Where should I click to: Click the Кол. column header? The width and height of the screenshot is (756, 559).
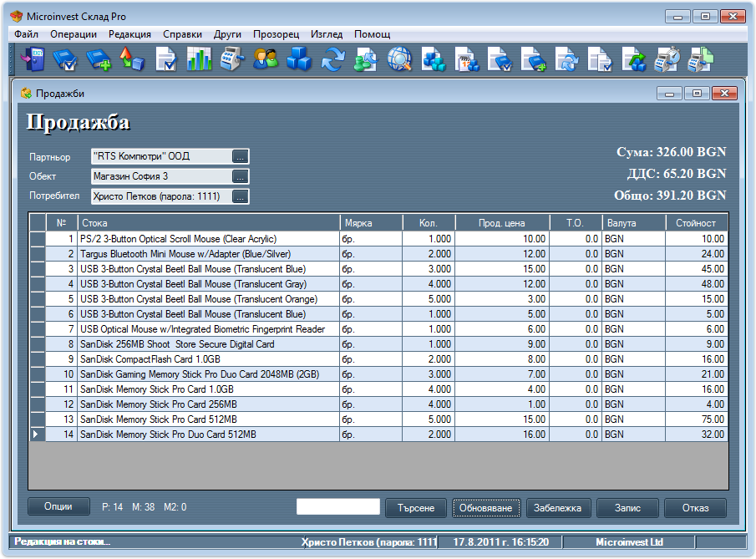coord(429,223)
